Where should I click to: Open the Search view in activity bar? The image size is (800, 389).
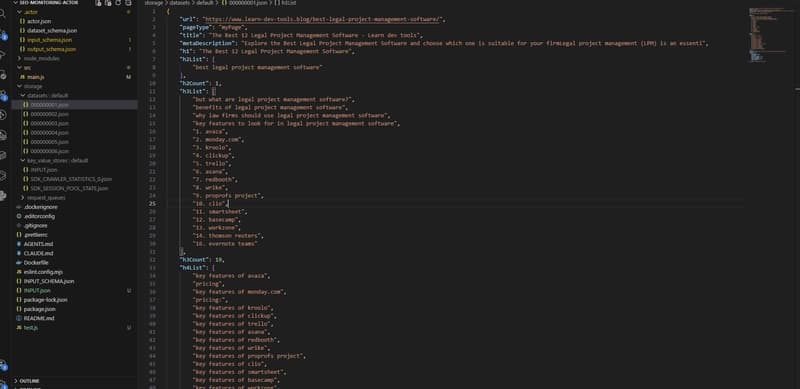(x=3, y=13)
